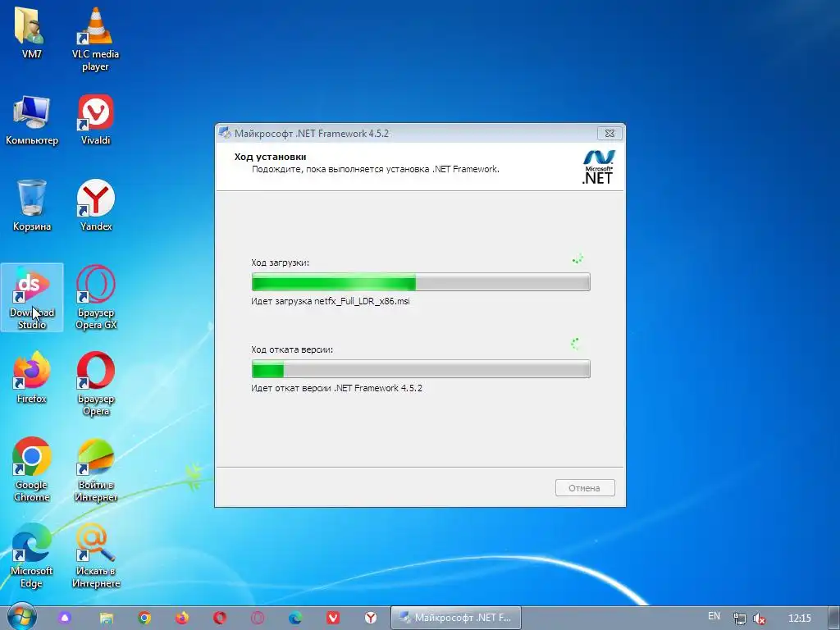The width and height of the screenshot is (840, 630).
Task: Open the VM7 folder icon
Action: 32,33
